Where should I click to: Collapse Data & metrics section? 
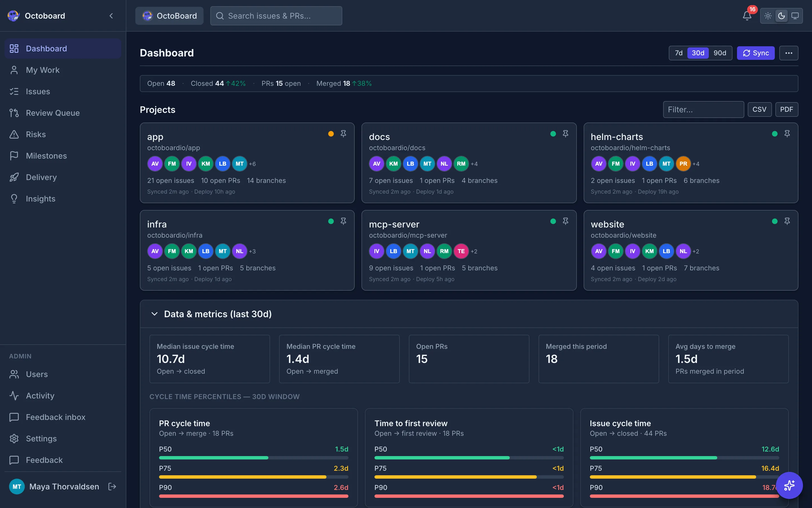click(x=154, y=314)
